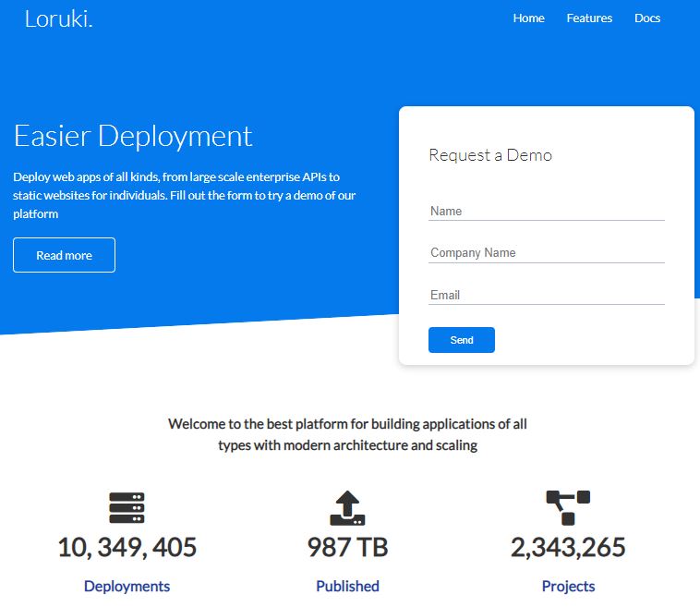Submit the demo form with Send
Screen dimensions: 700x607
coord(462,340)
